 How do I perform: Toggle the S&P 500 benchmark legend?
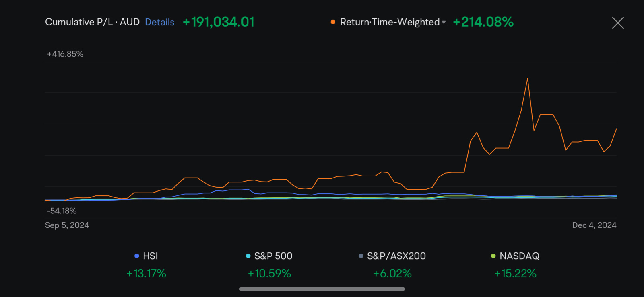point(269,256)
